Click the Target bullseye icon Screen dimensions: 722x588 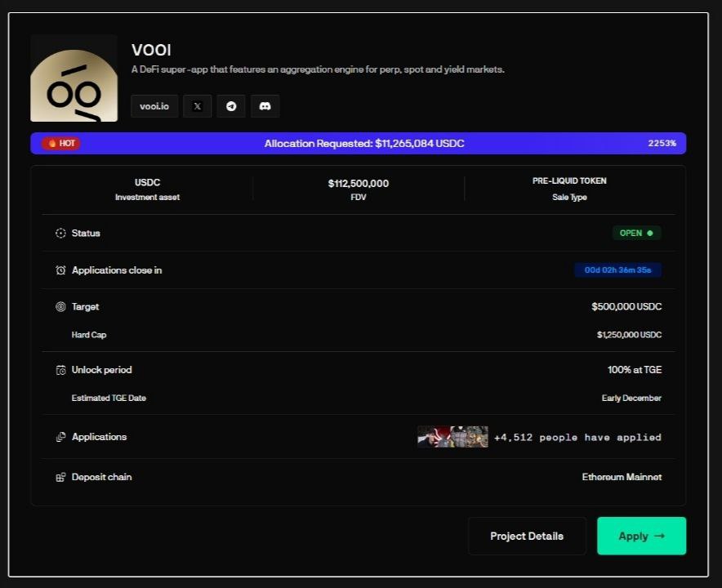(x=60, y=307)
